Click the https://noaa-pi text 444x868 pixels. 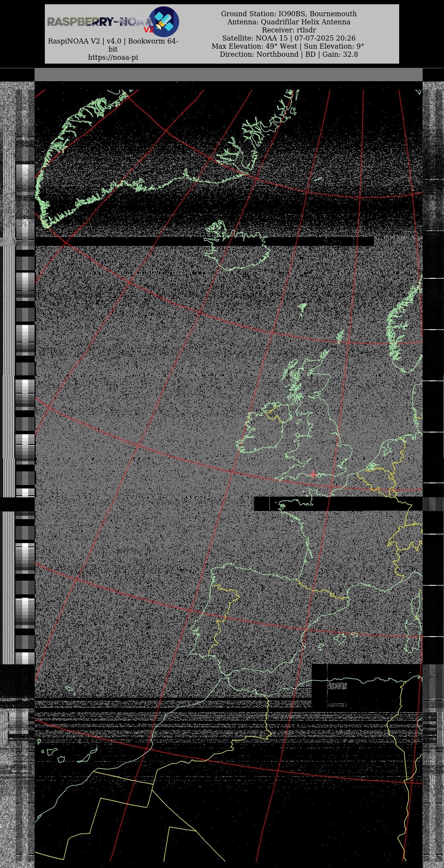pyautogui.click(x=113, y=57)
